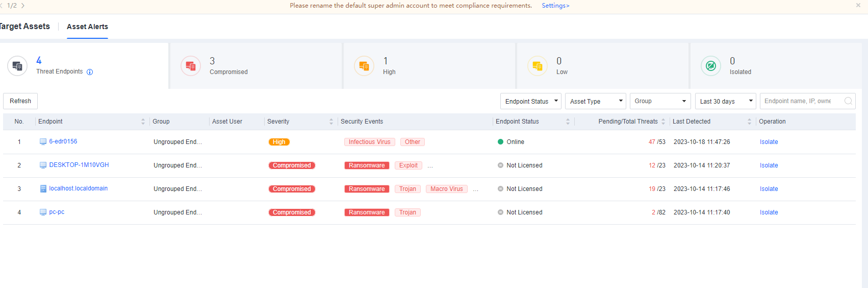868x288 pixels.
Task: Open the Settings link in banner
Action: pyautogui.click(x=555, y=6)
